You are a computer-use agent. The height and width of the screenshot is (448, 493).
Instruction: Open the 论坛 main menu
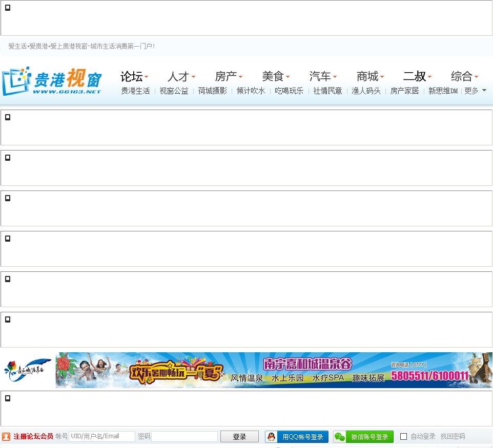(132, 76)
